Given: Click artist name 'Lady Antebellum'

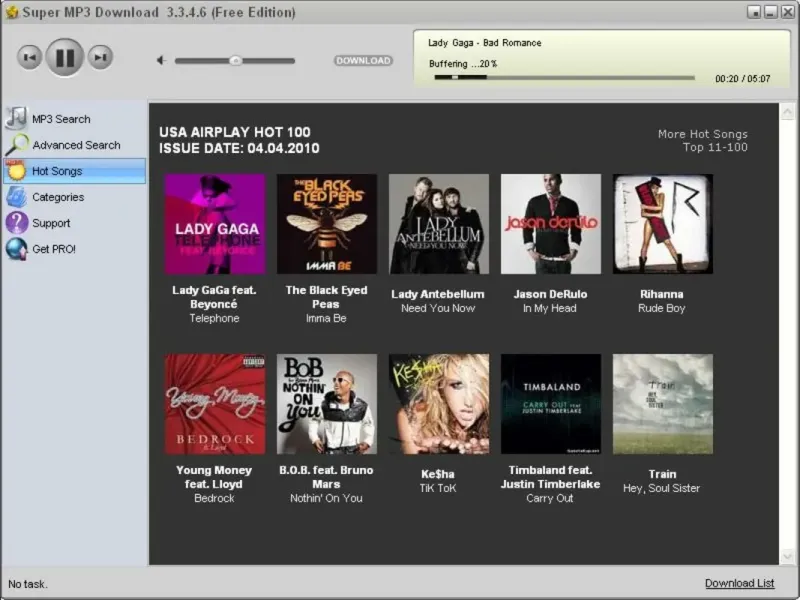Looking at the screenshot, I should coord(438,294).
